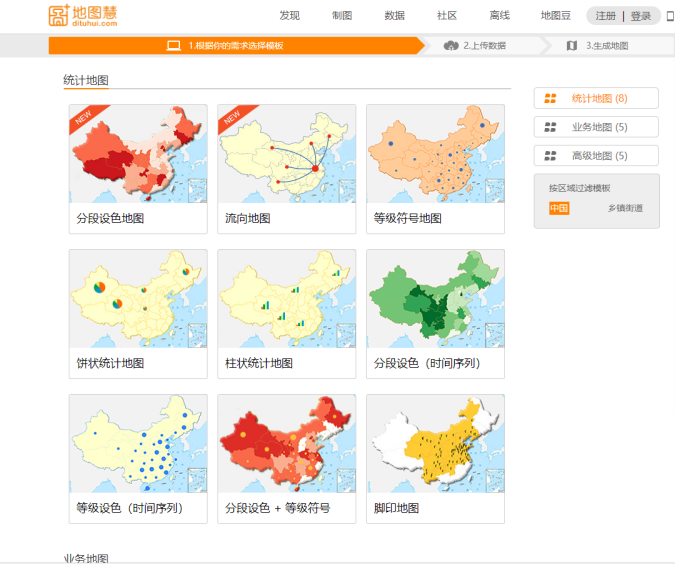The height and width of the screenshot is (567, 675).
Task: Open the 制图 menu item
Action: click(x=342, y=16)
